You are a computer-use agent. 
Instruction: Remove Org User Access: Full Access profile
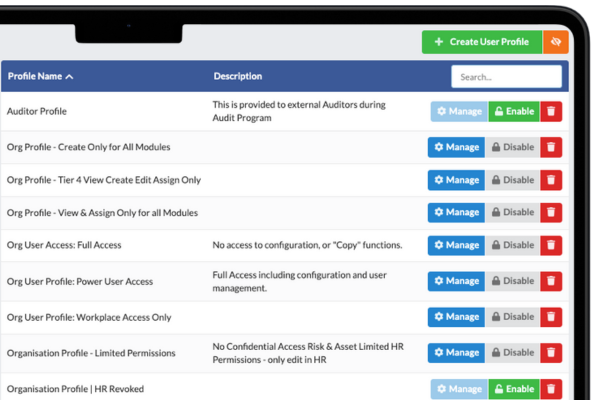click(551, 245)
